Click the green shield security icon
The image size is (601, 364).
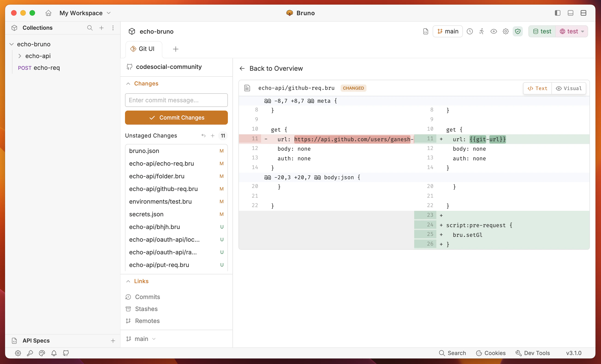(x=518, y=31)
